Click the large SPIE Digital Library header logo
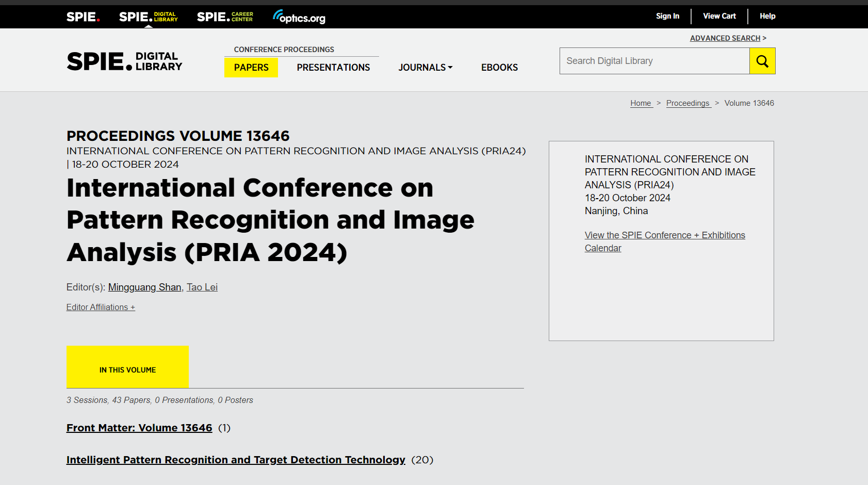 pyautogui.click(x=124, y=61)
